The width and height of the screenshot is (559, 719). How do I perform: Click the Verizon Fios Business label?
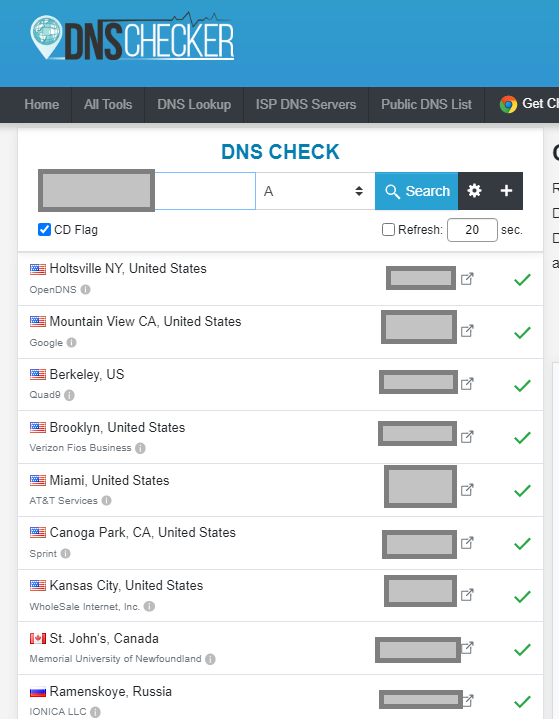click(x=80, y=448)
